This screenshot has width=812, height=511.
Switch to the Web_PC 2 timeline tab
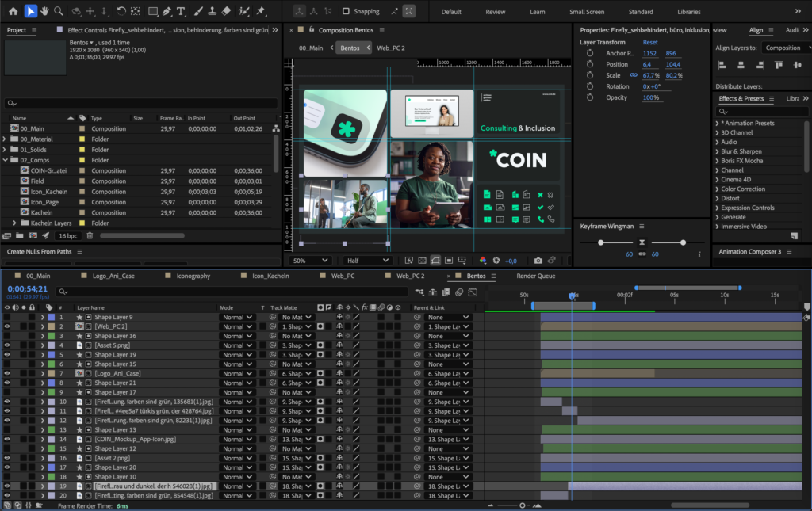click(x=410, y=276)
